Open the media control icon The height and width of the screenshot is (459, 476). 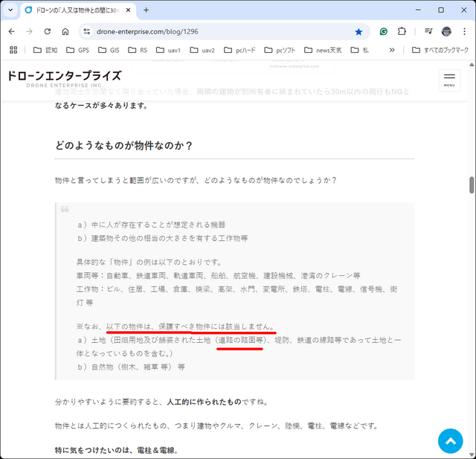(428, 32)
